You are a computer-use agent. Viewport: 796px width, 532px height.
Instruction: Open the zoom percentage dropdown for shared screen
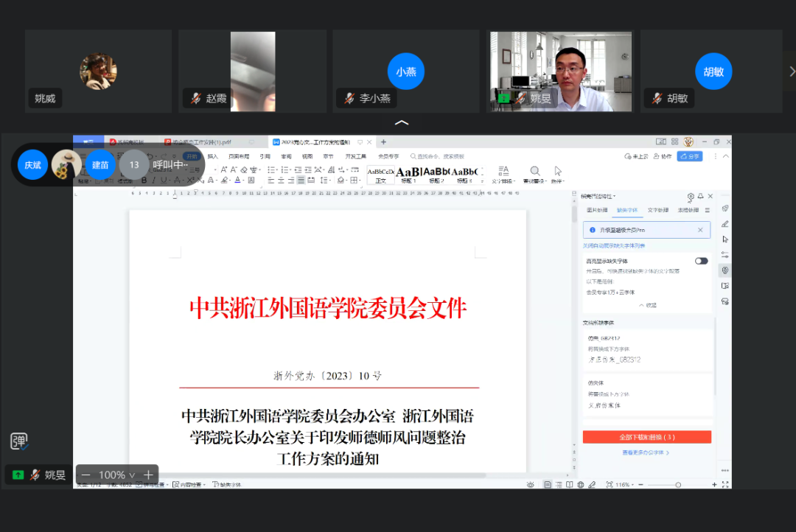pyautogui.click(x=116, y=475)
